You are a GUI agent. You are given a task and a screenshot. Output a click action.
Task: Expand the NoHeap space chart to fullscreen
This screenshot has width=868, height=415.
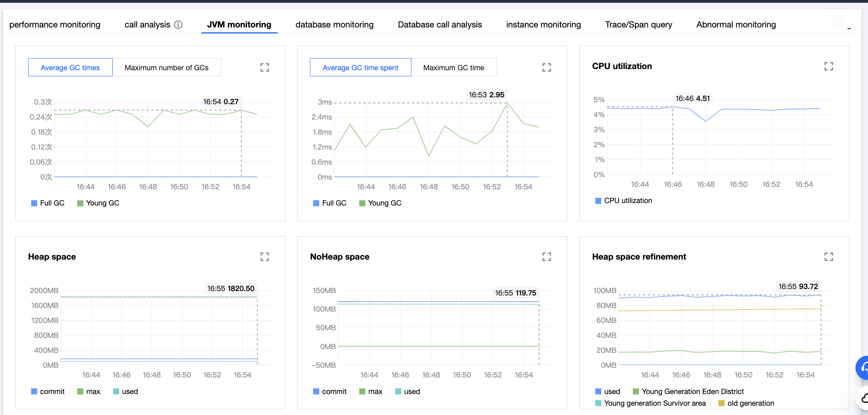(x=547, y=257)
